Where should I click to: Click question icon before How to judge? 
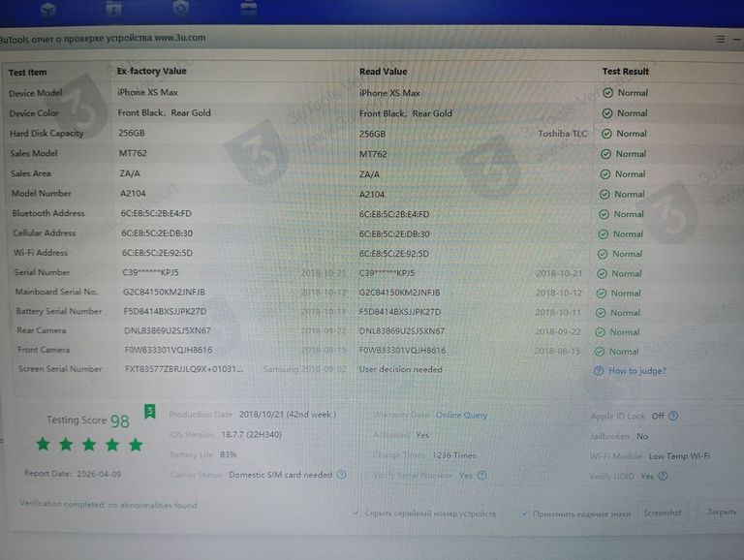(x=599, y=371)
